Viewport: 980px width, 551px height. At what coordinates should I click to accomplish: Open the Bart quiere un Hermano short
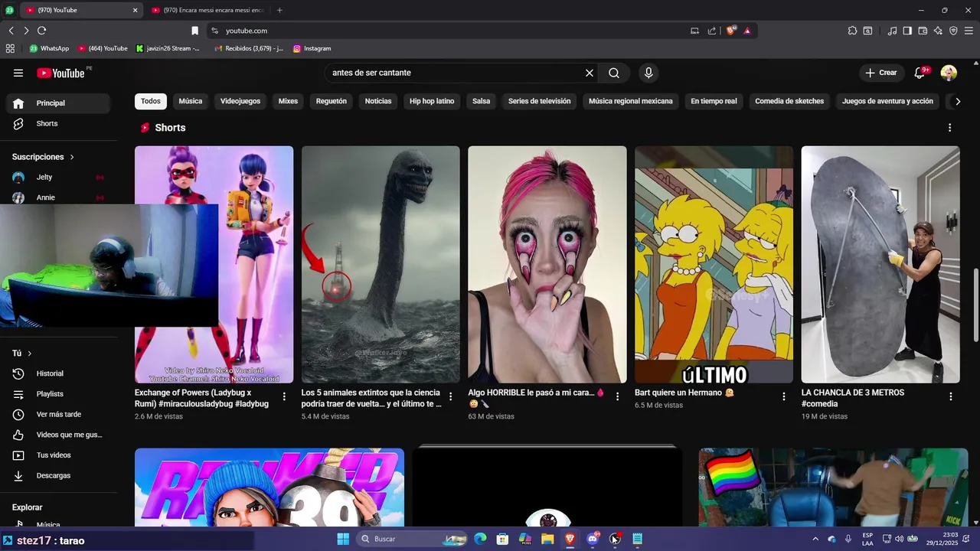[714, 265]
